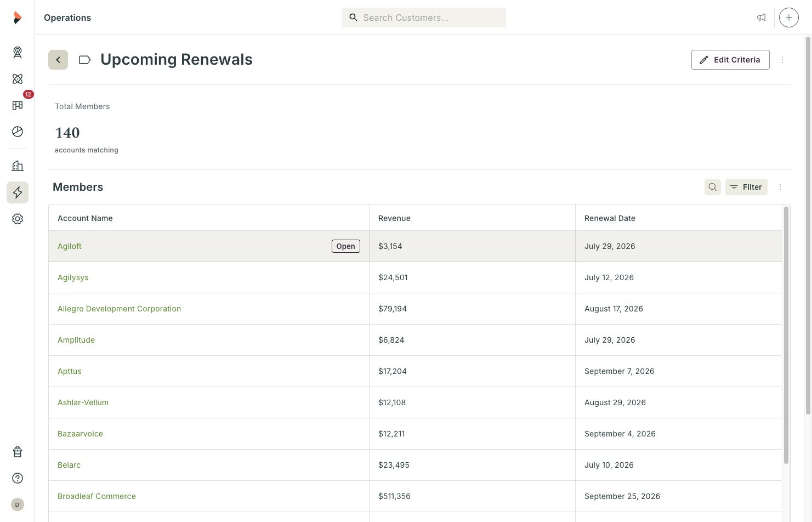Open the rocket launch sidebar icon

click(x=18, y=53)
